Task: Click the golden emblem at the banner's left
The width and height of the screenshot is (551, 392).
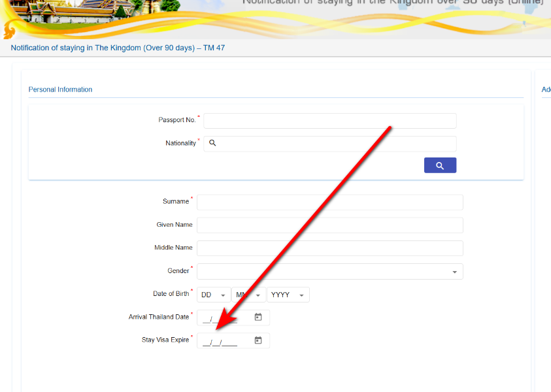Action: click(x=9, y=31)
